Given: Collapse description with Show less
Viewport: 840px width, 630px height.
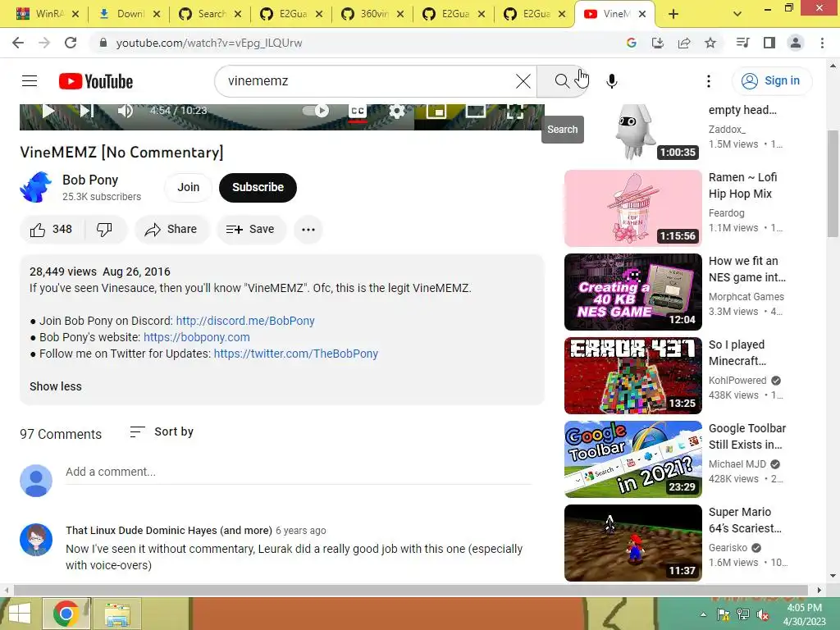Looking at the screenshot, I should click(x=56, y=387).
